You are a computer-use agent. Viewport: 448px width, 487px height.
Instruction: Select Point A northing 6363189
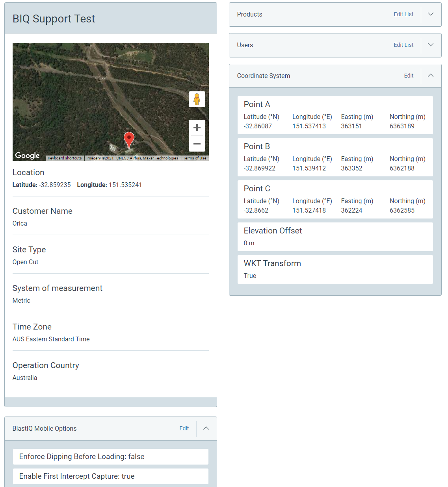402,126
